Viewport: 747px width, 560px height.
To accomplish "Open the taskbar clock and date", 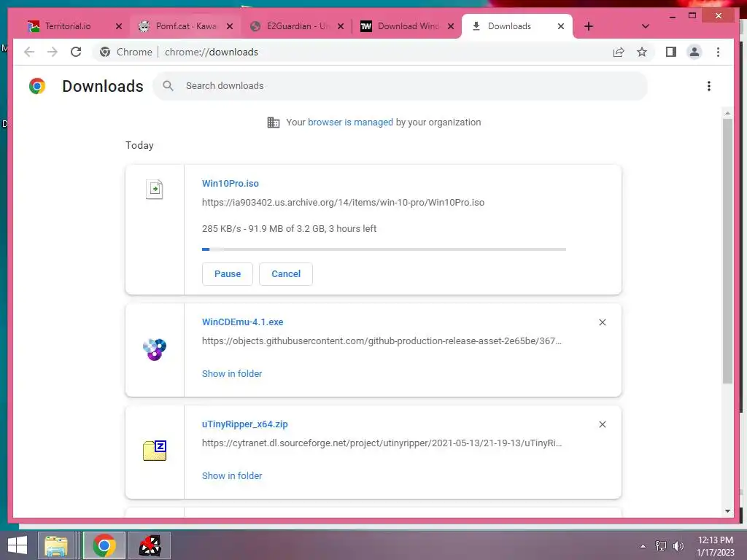I will (716, 546).
